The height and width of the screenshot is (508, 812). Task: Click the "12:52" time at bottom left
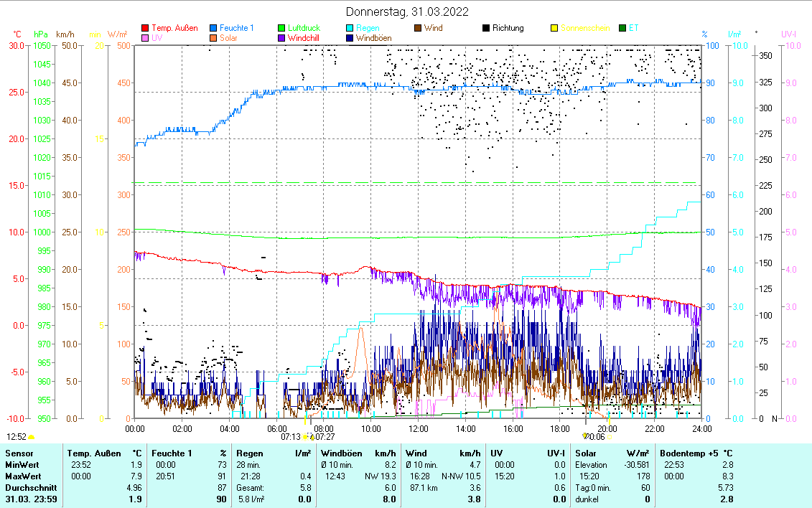pos(17,437)
